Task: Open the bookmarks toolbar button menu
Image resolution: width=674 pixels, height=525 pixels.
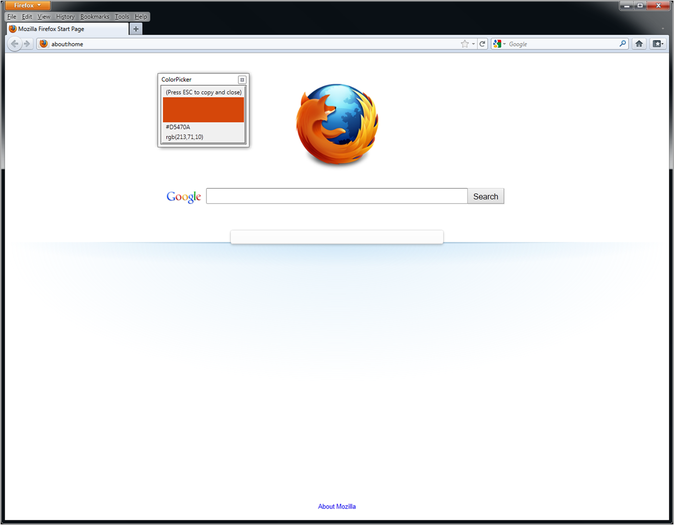Action: tap(658, 43)
